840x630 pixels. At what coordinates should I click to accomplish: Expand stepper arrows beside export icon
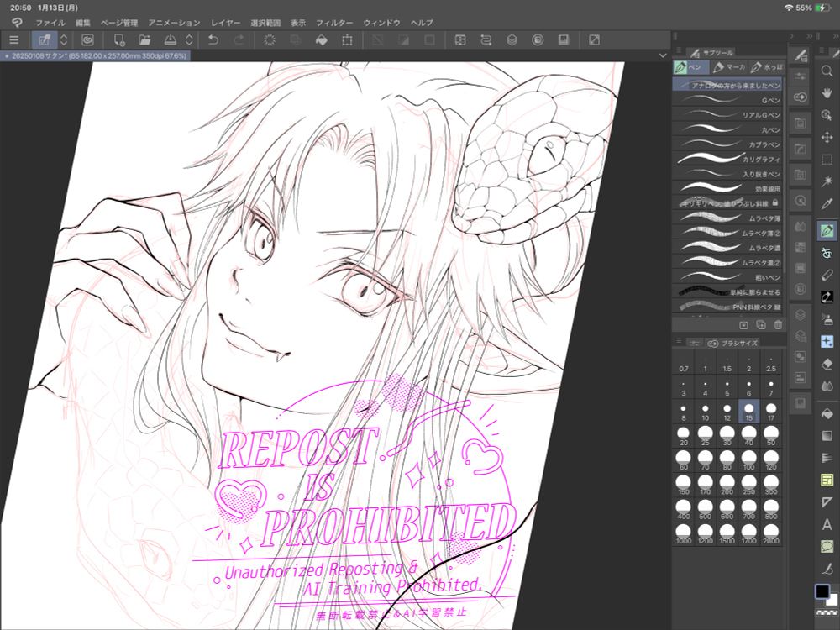click(x=189, y=40)
